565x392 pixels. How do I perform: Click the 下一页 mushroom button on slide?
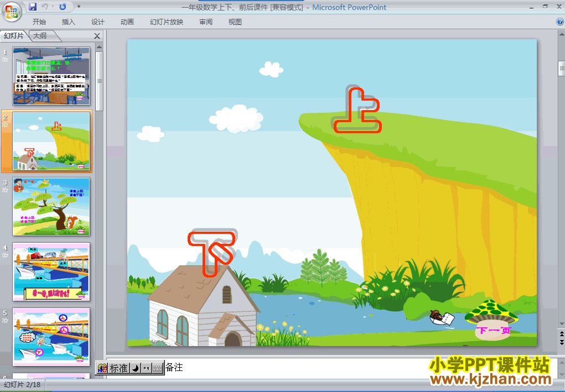tap(492, 320)
